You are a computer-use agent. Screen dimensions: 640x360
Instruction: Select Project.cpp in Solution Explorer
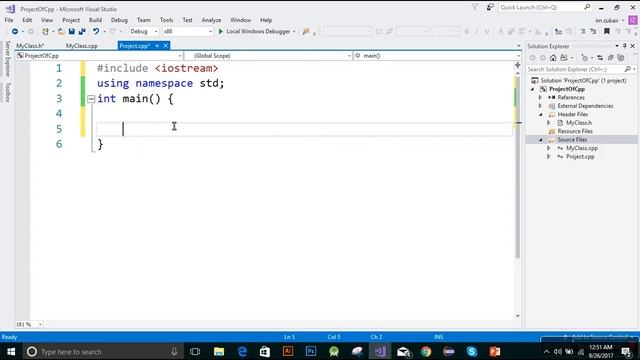pos(580,157)
